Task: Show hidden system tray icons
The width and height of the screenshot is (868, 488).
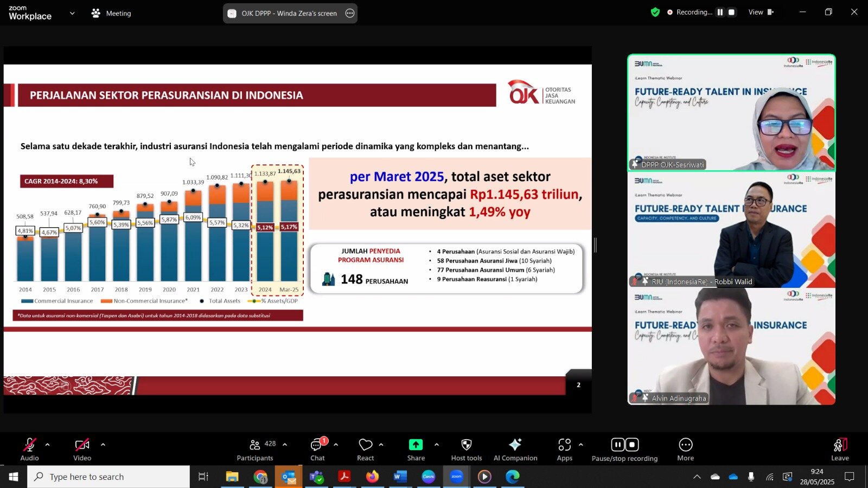Action: point(697,477)
